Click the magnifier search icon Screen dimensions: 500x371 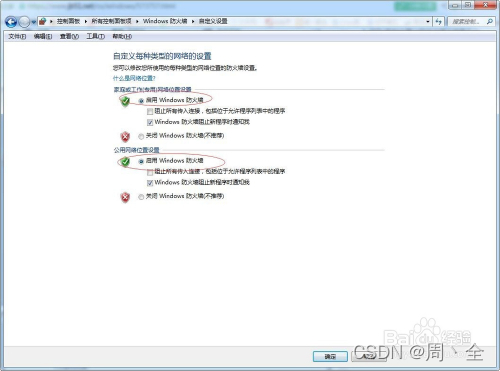pos(489,22)
